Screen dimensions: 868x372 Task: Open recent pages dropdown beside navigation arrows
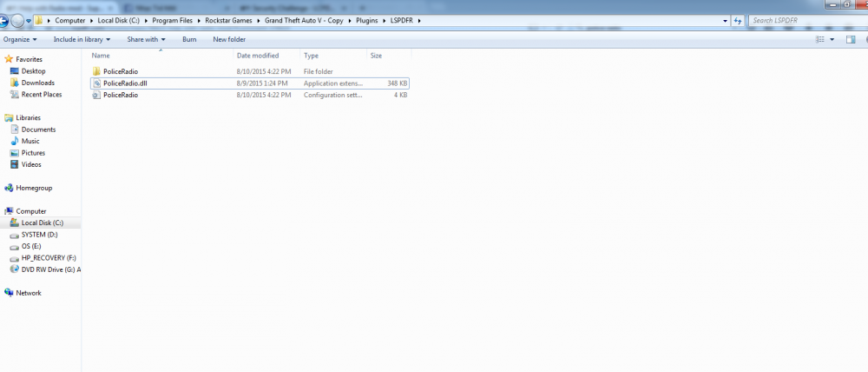point(29,21)
